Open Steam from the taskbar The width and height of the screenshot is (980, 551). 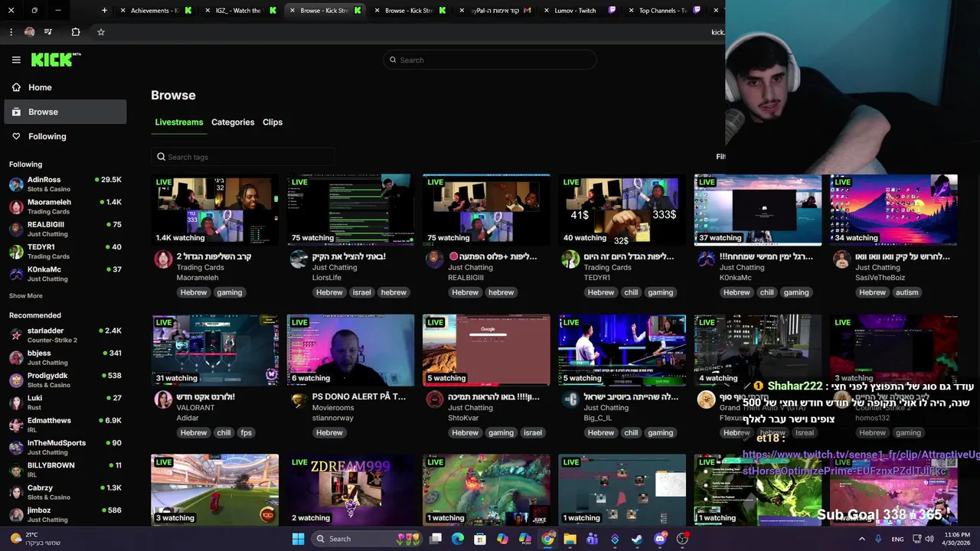coord(637,539)
